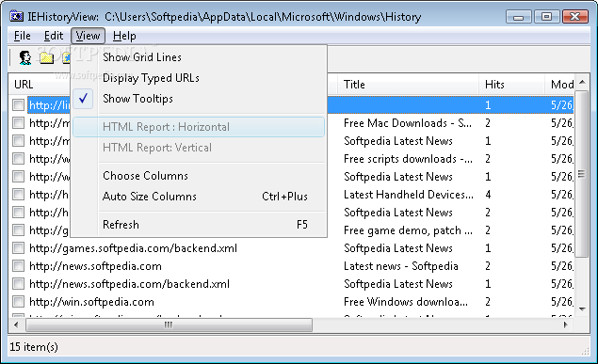
Task: Choose Show Grid Lines from menu
Action: point(199,57)
